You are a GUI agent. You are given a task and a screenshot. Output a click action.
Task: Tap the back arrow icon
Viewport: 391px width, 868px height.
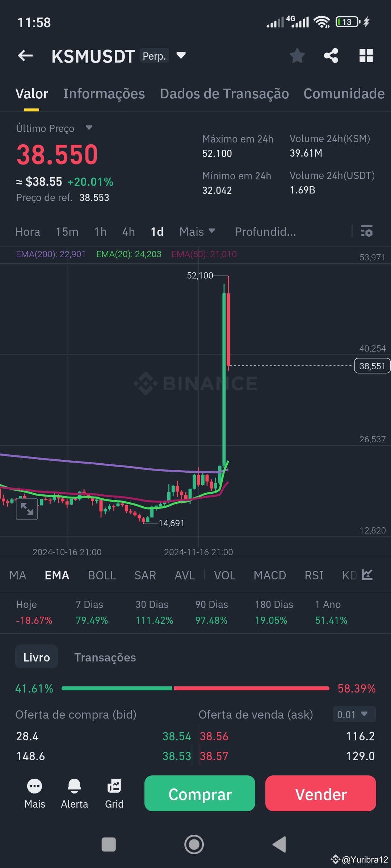[25, 56]
